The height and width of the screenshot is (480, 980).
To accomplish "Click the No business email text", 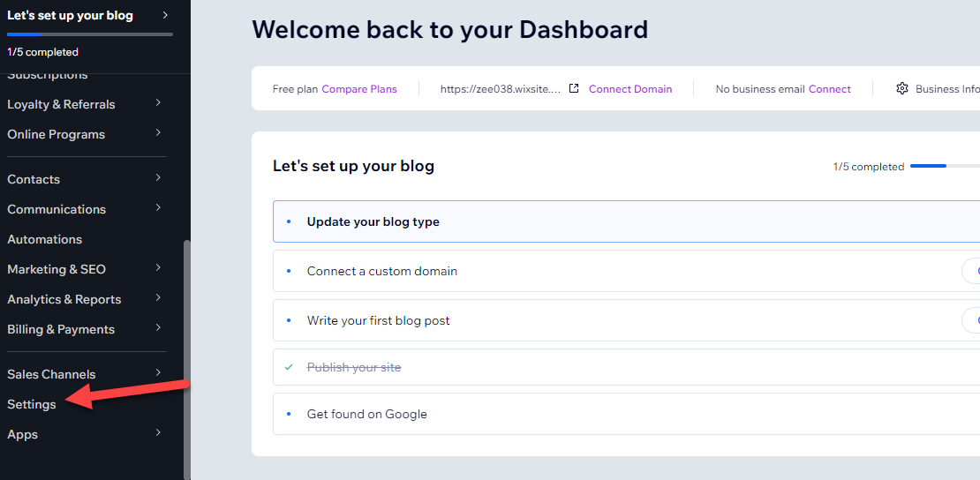I will click(x=760, y=89).
